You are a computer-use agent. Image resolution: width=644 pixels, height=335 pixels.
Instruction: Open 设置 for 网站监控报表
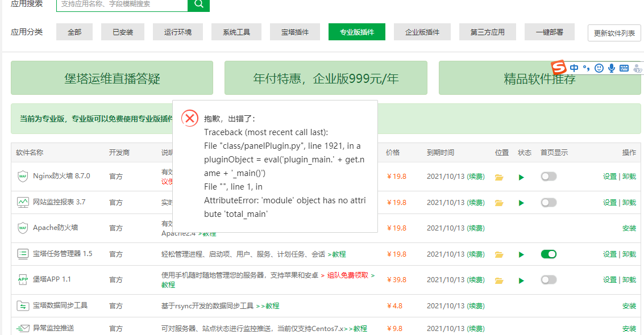[x=609, y=203]
